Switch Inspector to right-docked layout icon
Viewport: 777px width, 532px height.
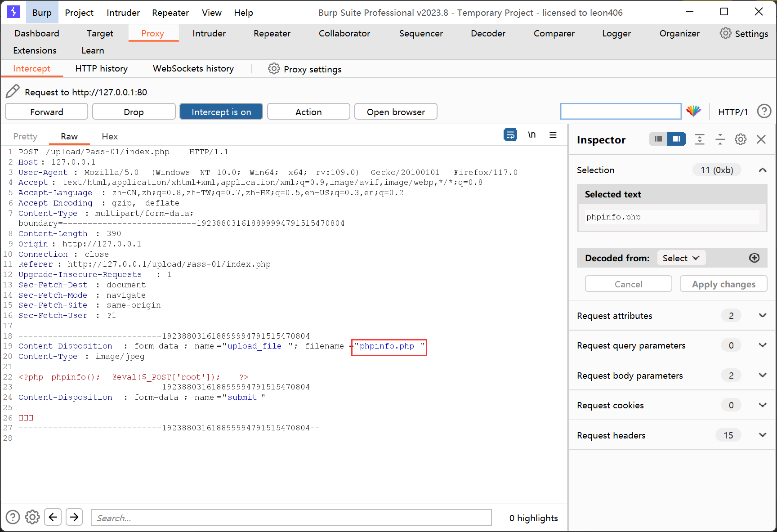(x=676, y=139)
